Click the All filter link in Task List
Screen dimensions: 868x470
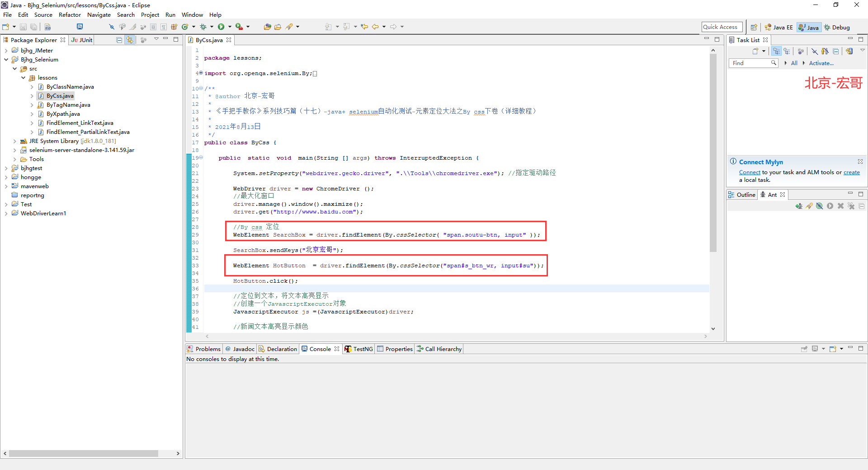(x=794, y=63)
